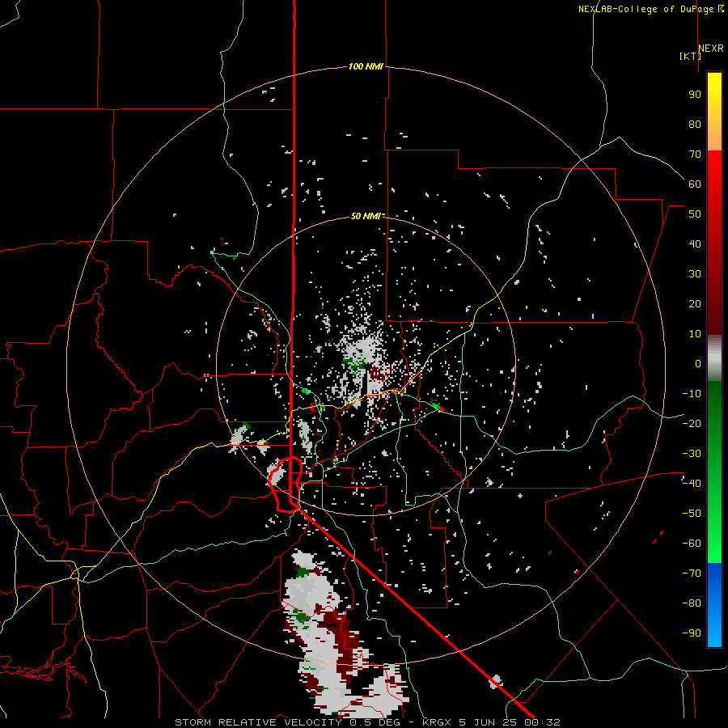728x728 pixels.
Task: Click the -80 value on the velocity scale
Action: click(692, 603)
